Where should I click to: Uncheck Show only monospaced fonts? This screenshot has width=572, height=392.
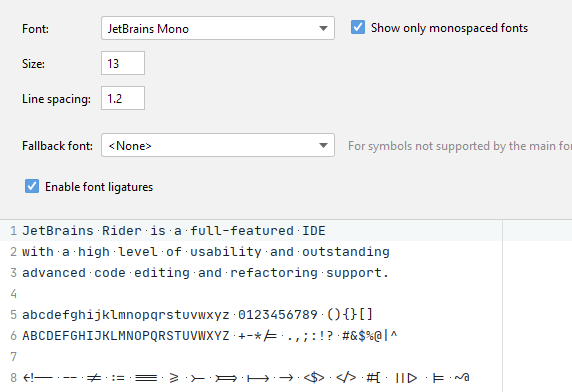[358, 27]
